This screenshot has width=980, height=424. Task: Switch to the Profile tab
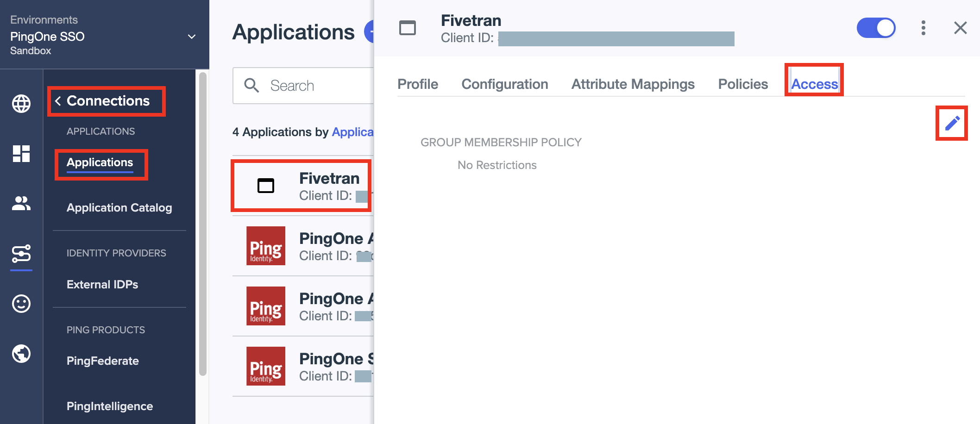[x=418, y=84]
